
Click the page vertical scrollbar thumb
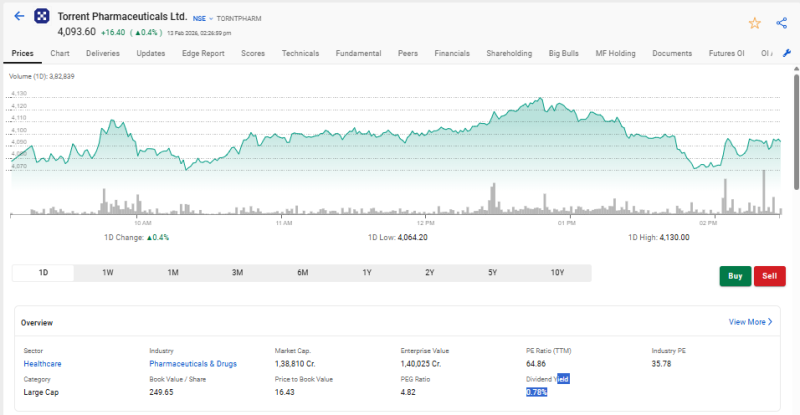796,132
